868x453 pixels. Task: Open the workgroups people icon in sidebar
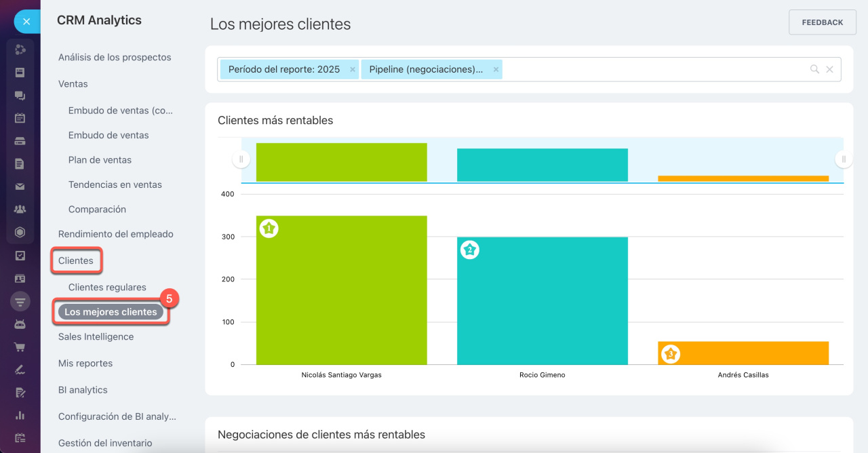(20, 210)
